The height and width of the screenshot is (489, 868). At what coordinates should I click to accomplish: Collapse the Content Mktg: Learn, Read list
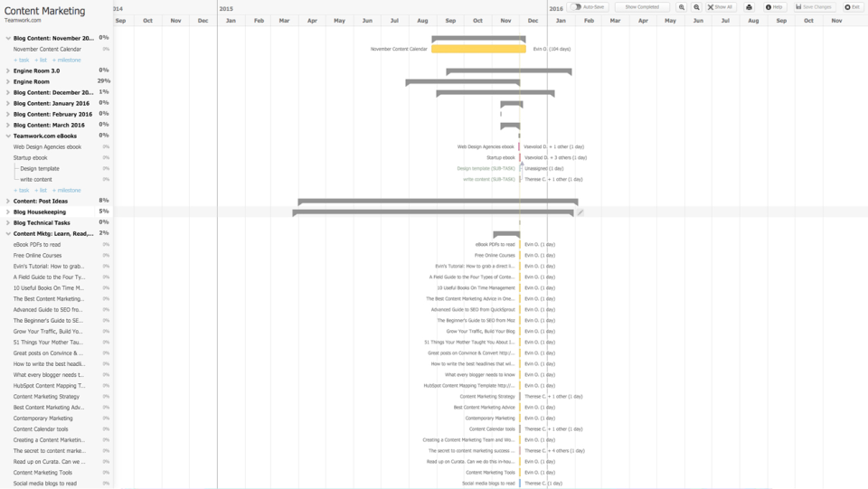8,234
